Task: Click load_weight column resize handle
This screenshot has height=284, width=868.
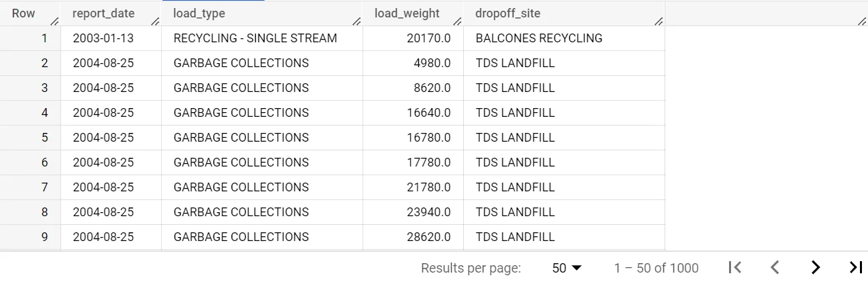Action: (x=458, y=21)
